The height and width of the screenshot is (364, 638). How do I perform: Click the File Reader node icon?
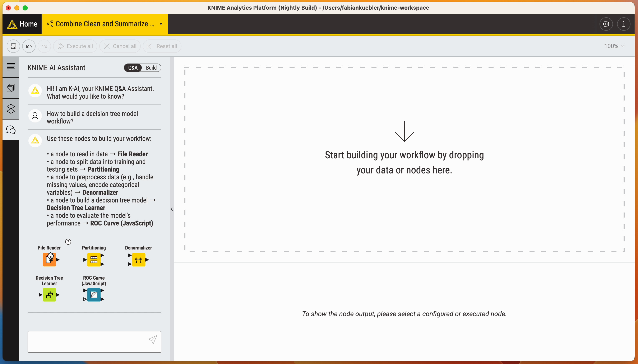point(49,260)
